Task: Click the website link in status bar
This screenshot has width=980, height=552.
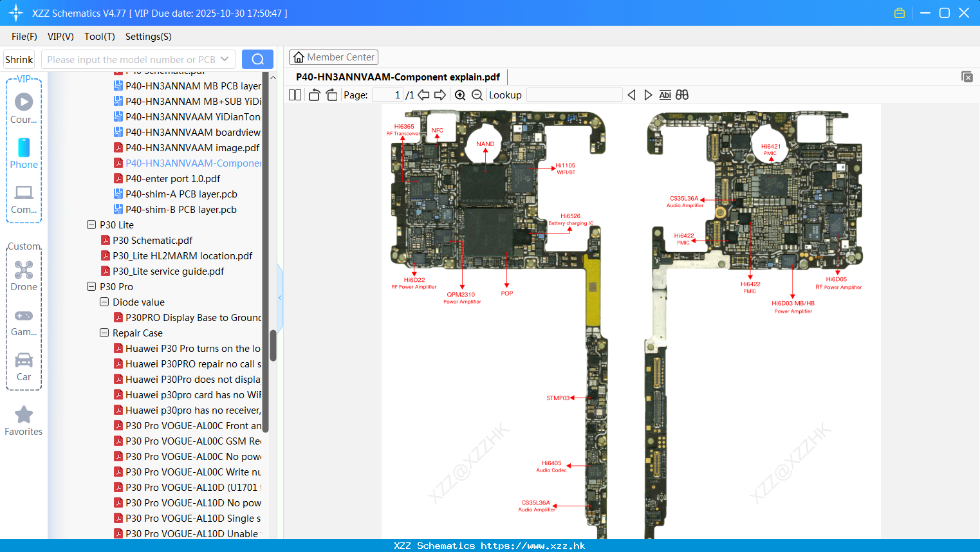Action: pos(533,546)
